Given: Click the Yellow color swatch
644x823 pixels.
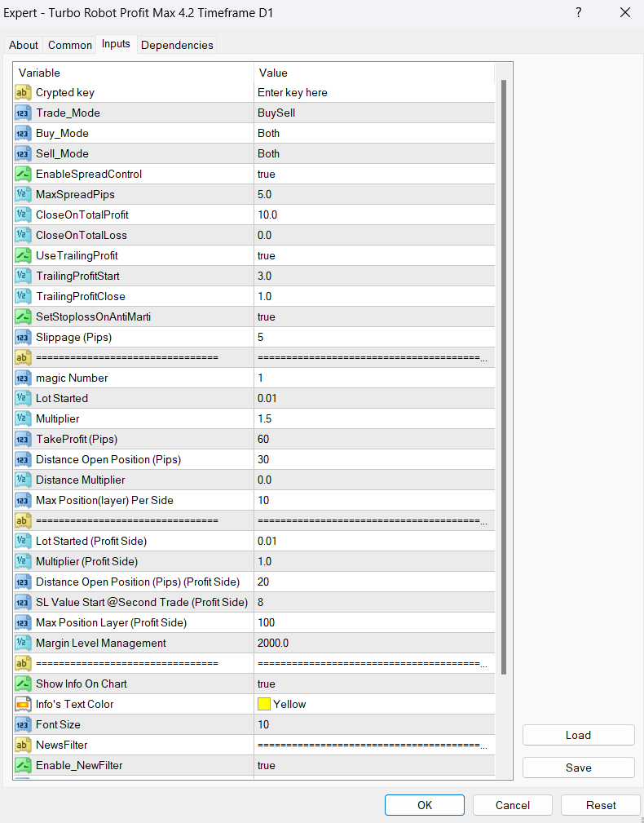Looking at the screenshot, I should 264,704.
